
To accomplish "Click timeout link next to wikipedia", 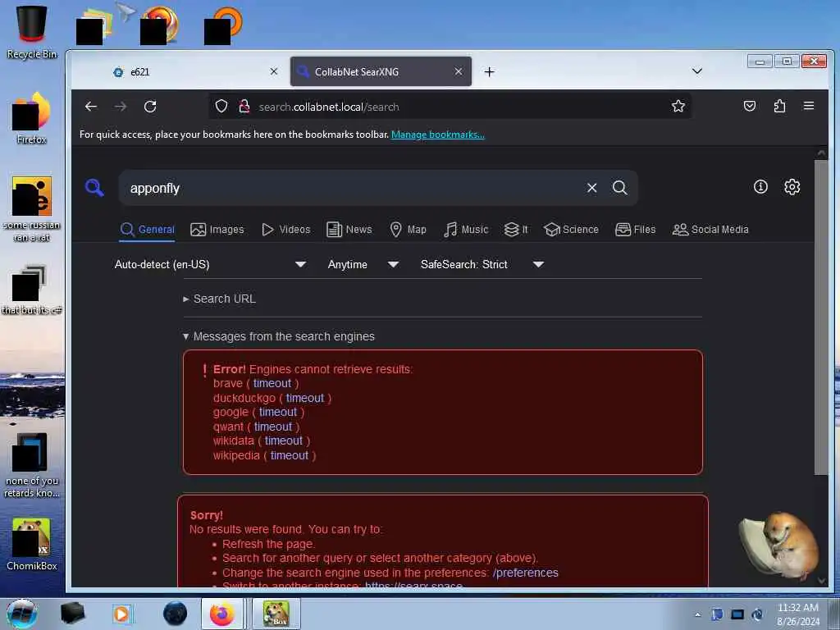I will (x=290, y=455).
